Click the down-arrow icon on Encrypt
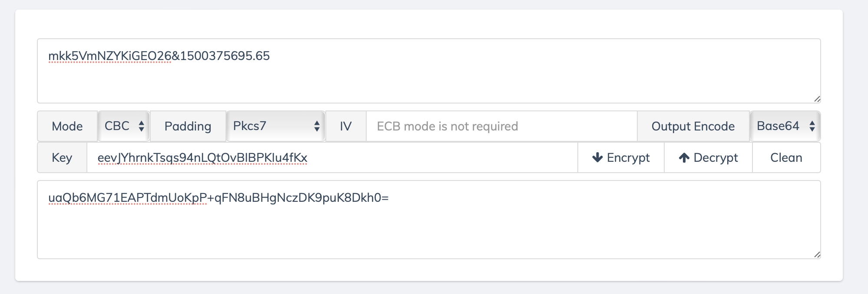The height and width of the screenshot is (294, 868). pos(597,157)
